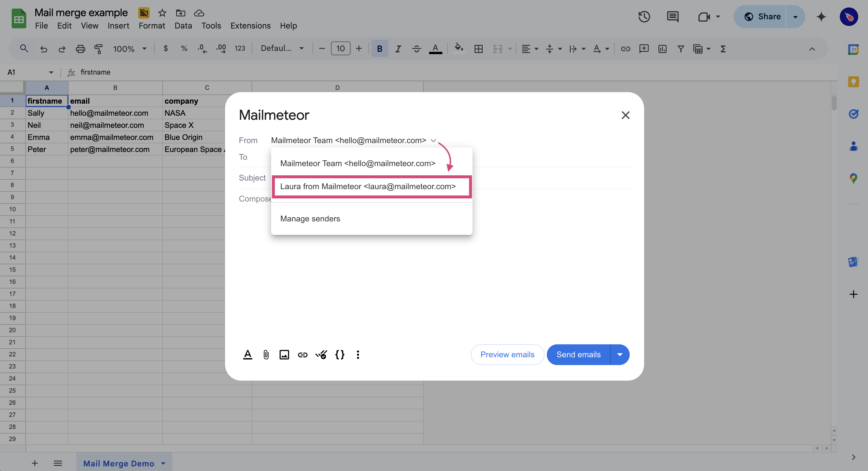Click the insert comment icon in toolbar
This screenshot has width=868, height=471.
click(x=644, y=49)
